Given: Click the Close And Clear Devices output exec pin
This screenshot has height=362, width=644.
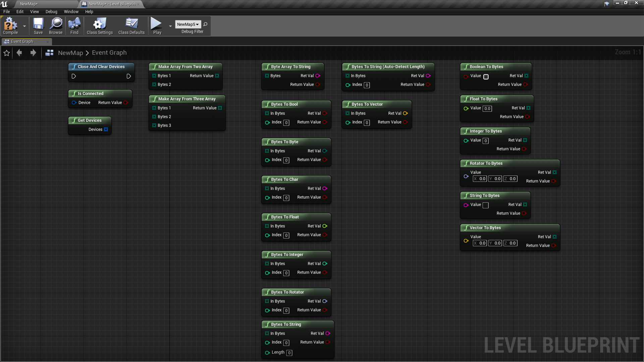Looking at the screenshot, I should point(129,76).
